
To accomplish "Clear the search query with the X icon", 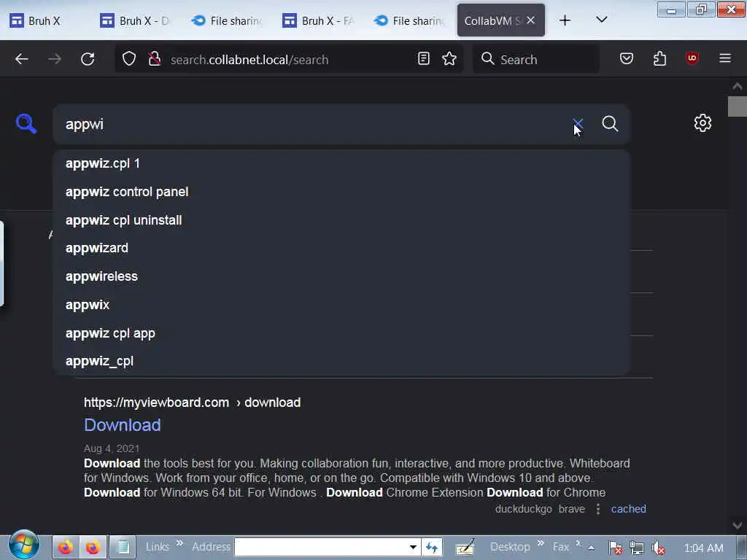I will pyautogui.click(x=578, y=124).
